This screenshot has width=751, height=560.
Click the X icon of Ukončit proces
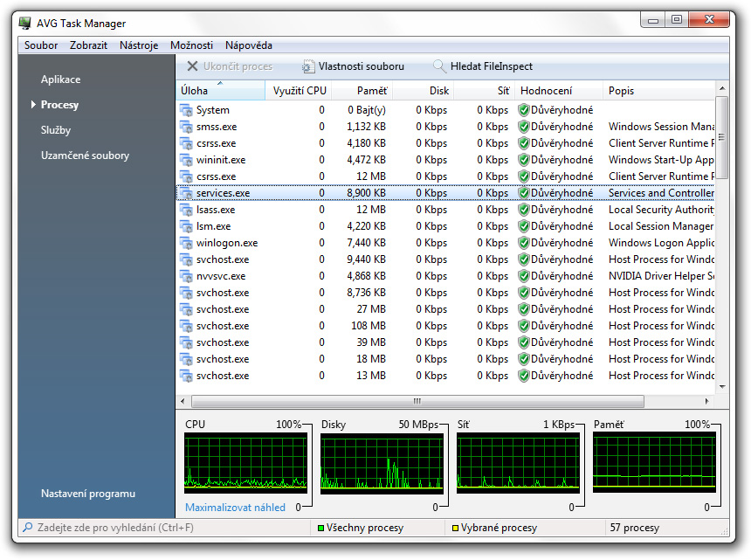[192, 66]
